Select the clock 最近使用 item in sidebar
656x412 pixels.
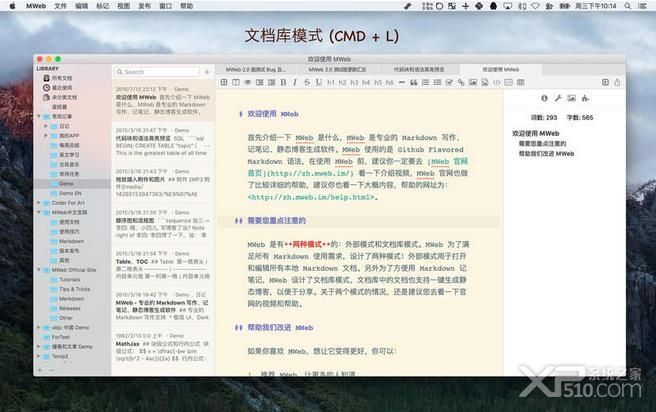click(x=58, y=88)
